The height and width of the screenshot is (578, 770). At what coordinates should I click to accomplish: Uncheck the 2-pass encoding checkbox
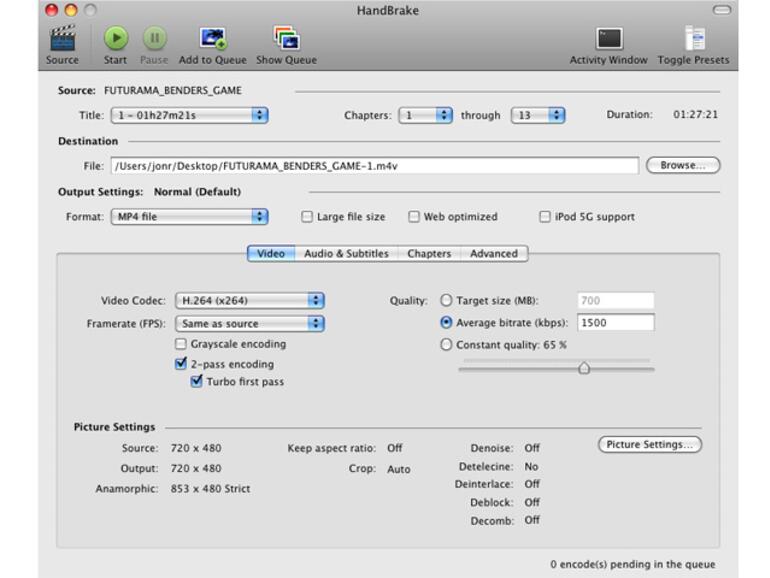[x=181, y=365]
